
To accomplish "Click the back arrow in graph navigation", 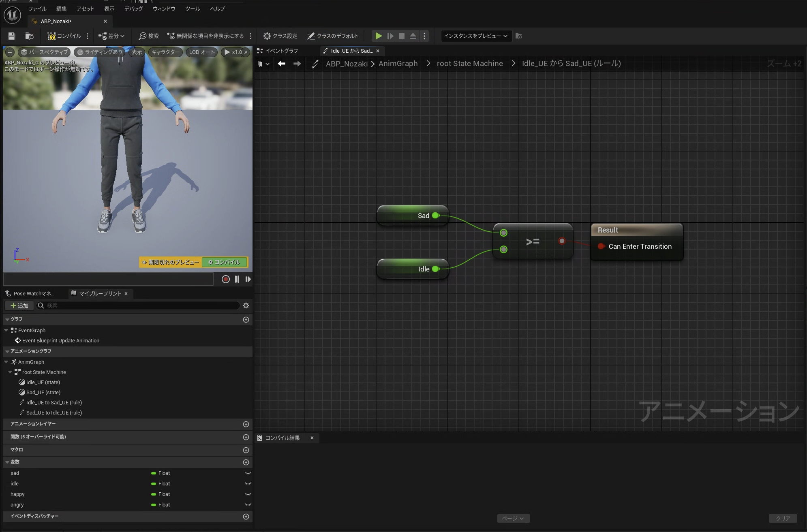I will tap(282, 64).
